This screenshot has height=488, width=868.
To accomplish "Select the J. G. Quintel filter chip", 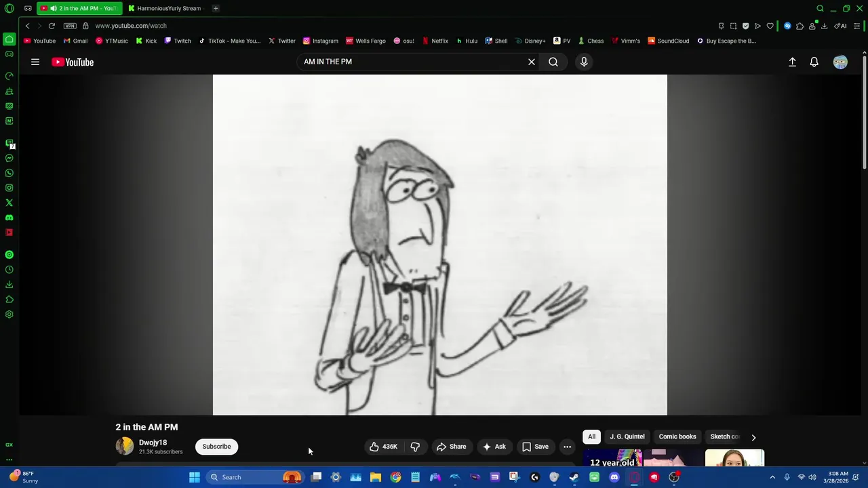I will click(627, 436).
